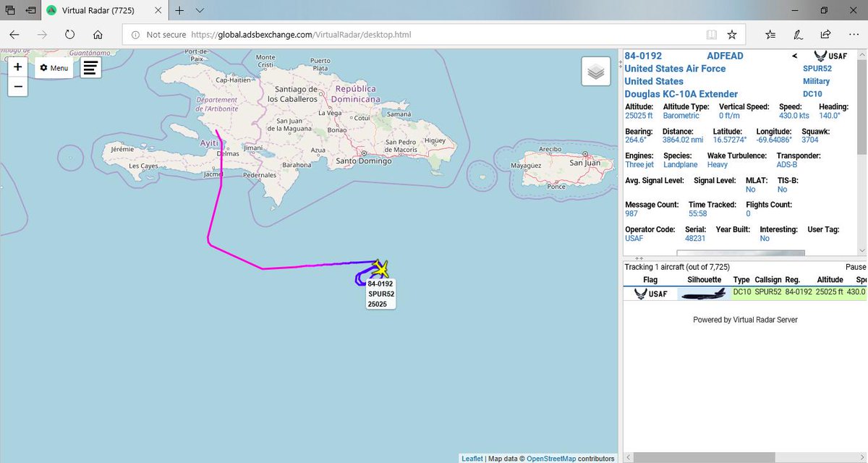Viewport: 868px width, 463px height.
Task: Click the SPUR52 aircraft label on the map
Action: point(380,294)
